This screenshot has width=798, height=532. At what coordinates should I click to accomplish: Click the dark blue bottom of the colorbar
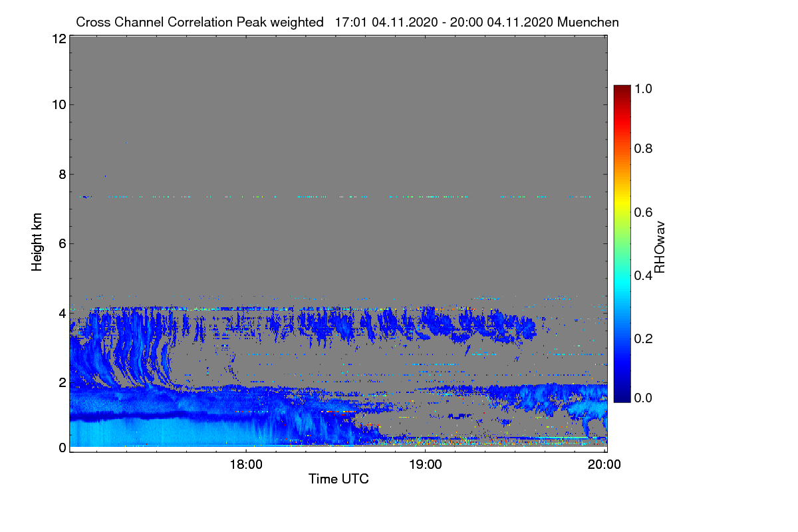point(621,396)
